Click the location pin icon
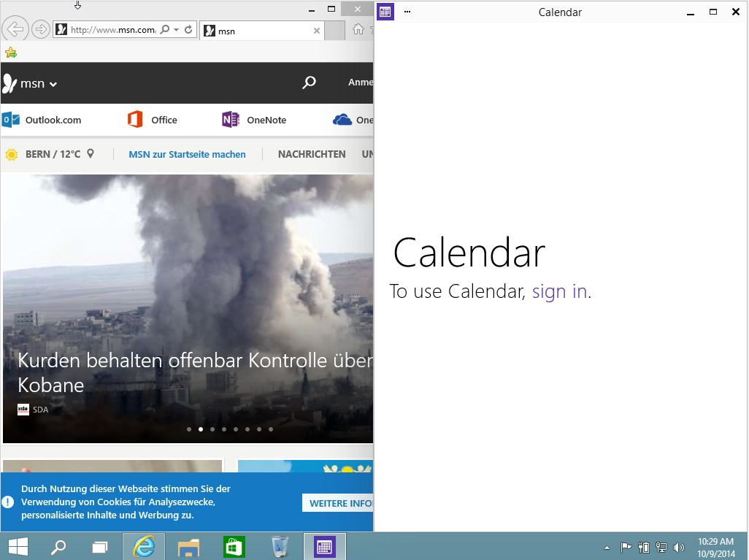 (x=91, y=154)
